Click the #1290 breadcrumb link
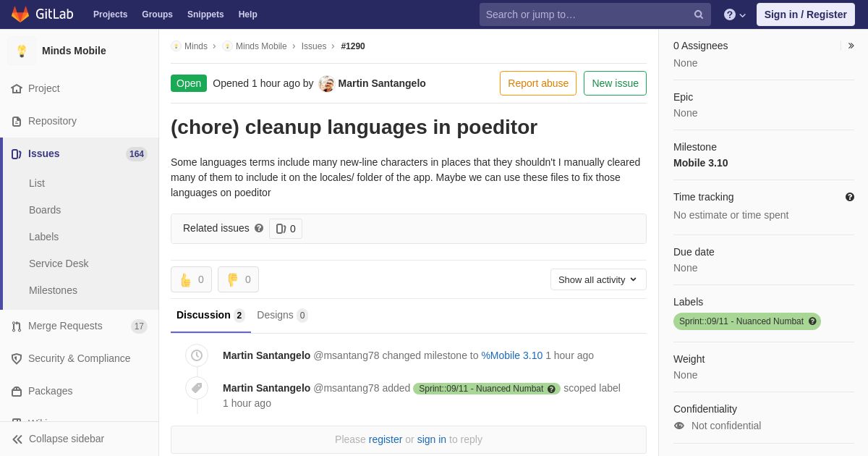The height and width of the screenshot is (456, 868). pyautogui.click(x=353, y=46)
